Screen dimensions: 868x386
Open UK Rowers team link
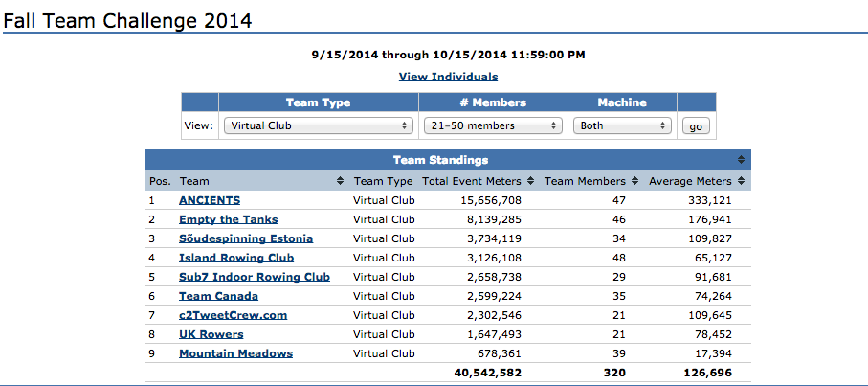pos(211,334)
